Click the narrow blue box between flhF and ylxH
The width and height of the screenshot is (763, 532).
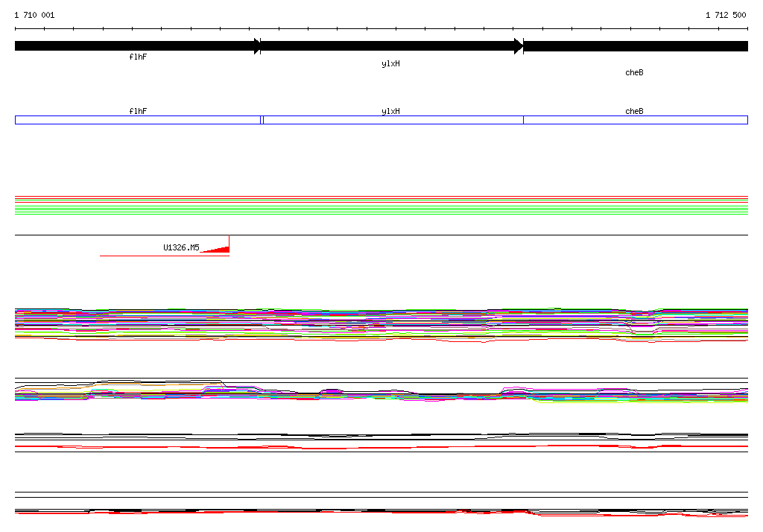(262, 120)
